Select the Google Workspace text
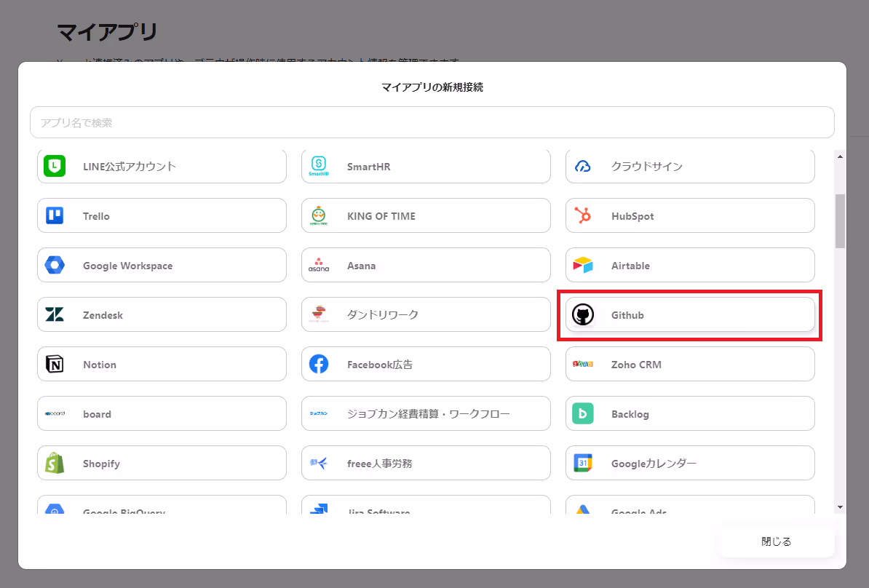 (x=127, y=266)
